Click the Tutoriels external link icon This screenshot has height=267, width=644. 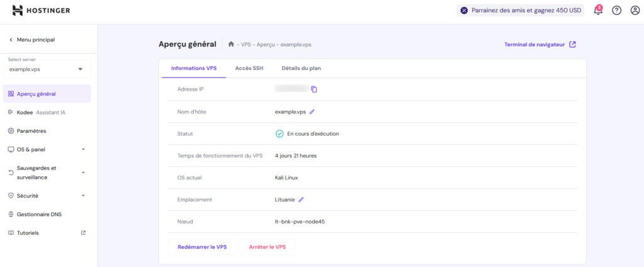[84, 232]
